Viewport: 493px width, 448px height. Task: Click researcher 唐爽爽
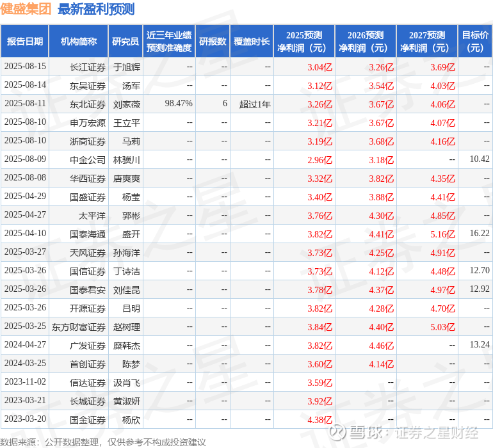(x=127, y=179)
